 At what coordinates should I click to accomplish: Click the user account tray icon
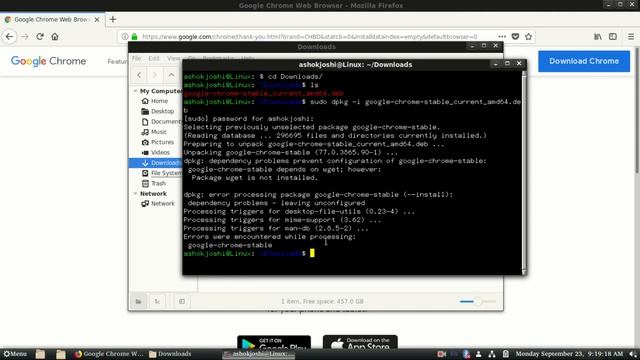(478, 354)
